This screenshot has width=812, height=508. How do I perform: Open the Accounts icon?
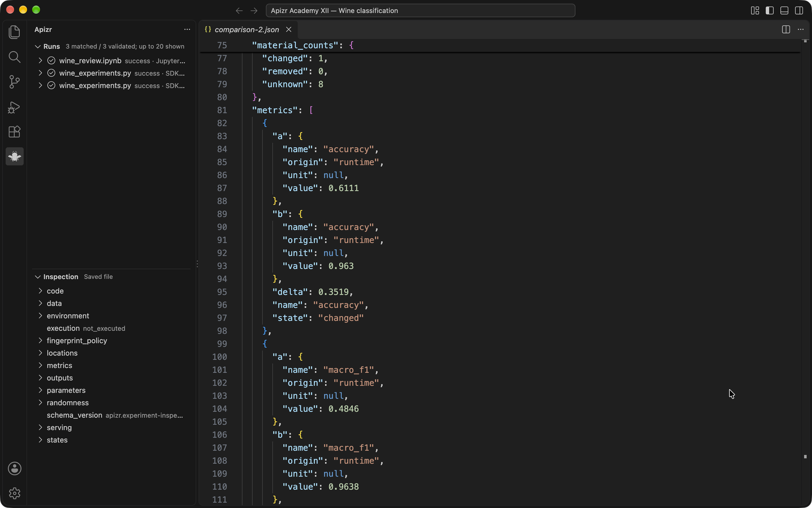coord(14,468)
